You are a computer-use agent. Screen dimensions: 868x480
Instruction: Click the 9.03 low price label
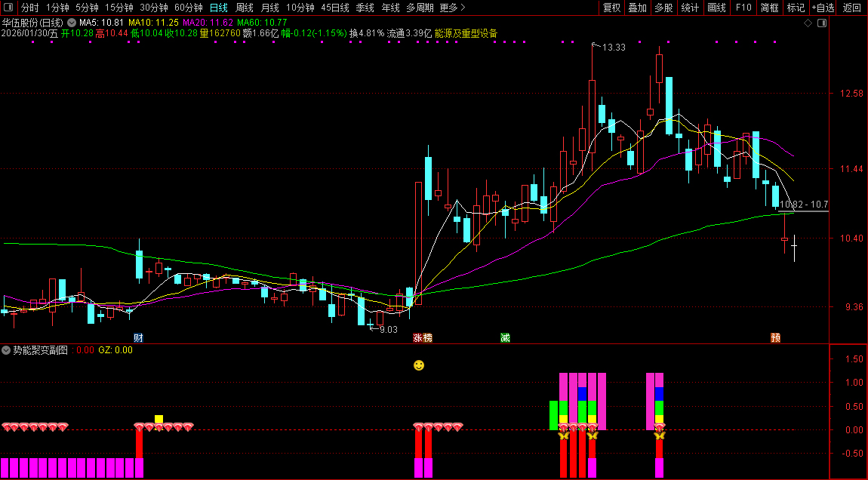pos(388,329)
